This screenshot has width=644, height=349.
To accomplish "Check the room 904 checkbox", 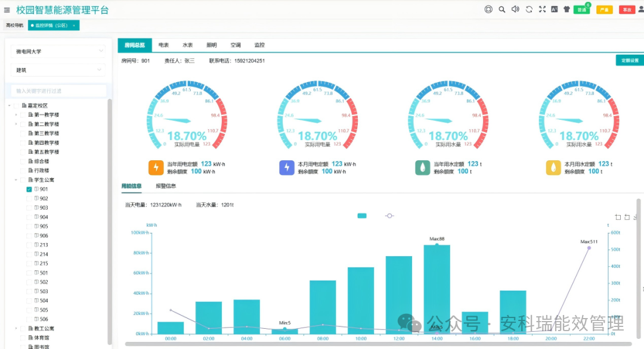I will tap(29, 217).
